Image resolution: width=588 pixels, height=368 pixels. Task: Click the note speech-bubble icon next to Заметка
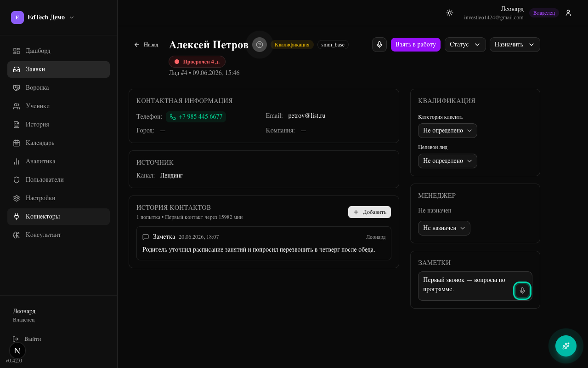(146, 237)
